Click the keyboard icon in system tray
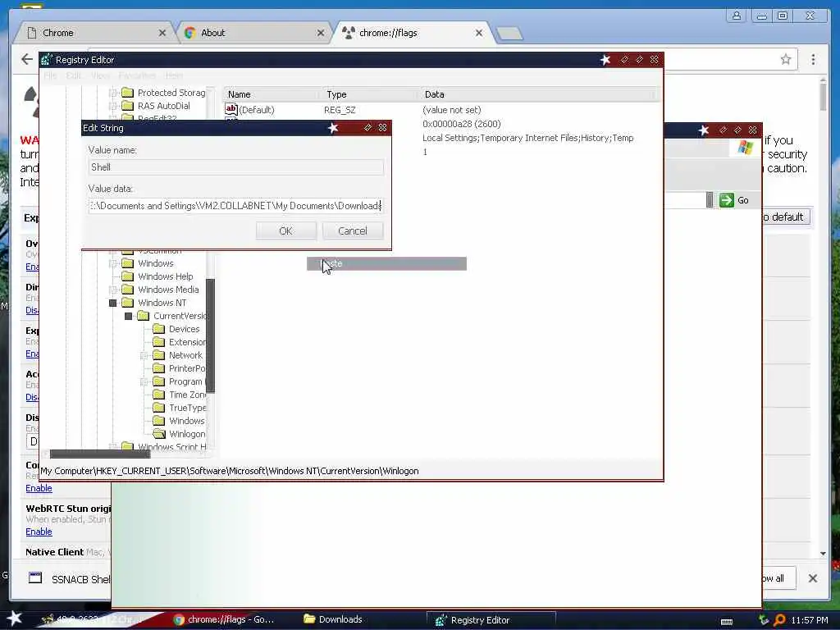Viewport: 840px width, 630px height. (727, 622)
